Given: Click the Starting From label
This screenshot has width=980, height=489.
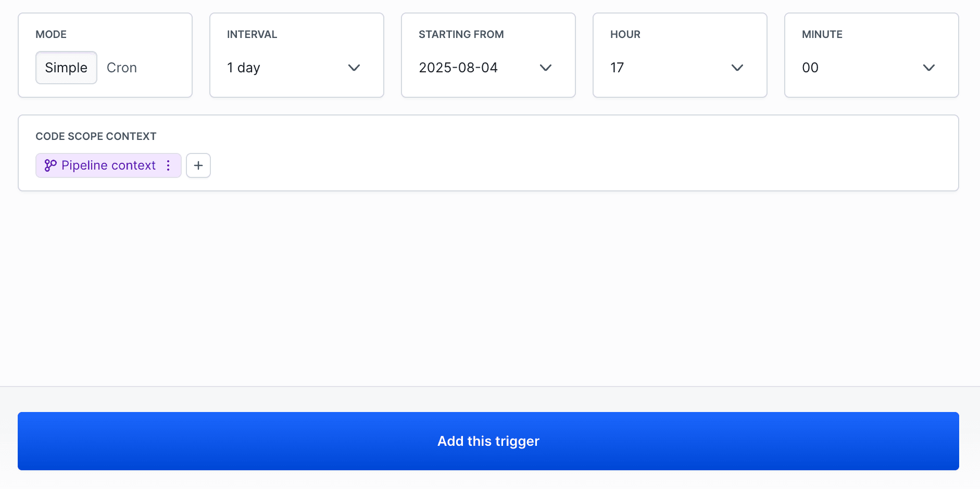Looking at the screenshot, I should 461,34.
